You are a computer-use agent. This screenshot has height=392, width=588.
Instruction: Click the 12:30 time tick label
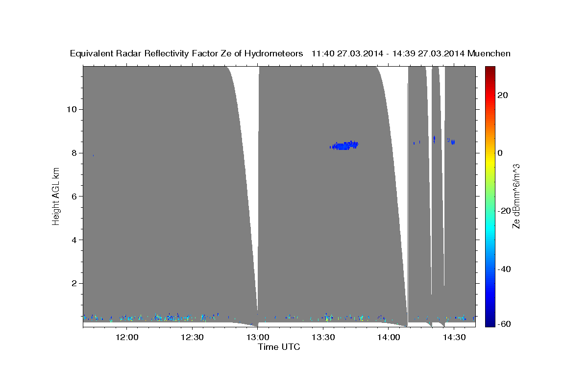click(192, 337)
